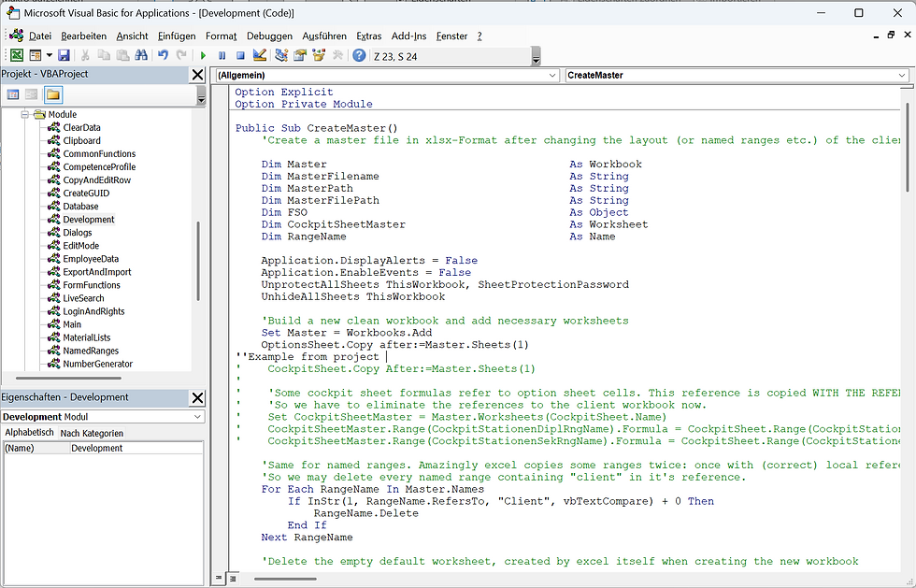
Task: Click the project tree horizontal scrollbar
Action: (x=69, y=379)
